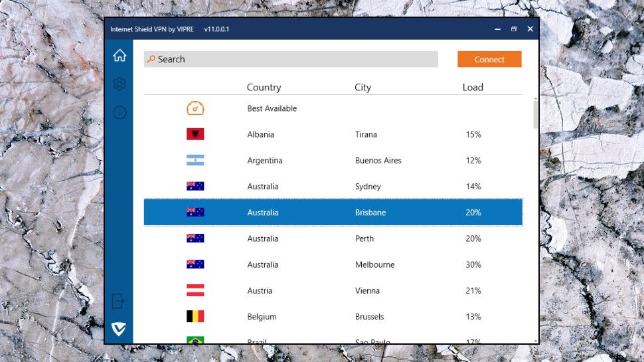
Task: Click the 12% load for Buenos Aires
Action: pyautogui.click(x=473, y=161)
